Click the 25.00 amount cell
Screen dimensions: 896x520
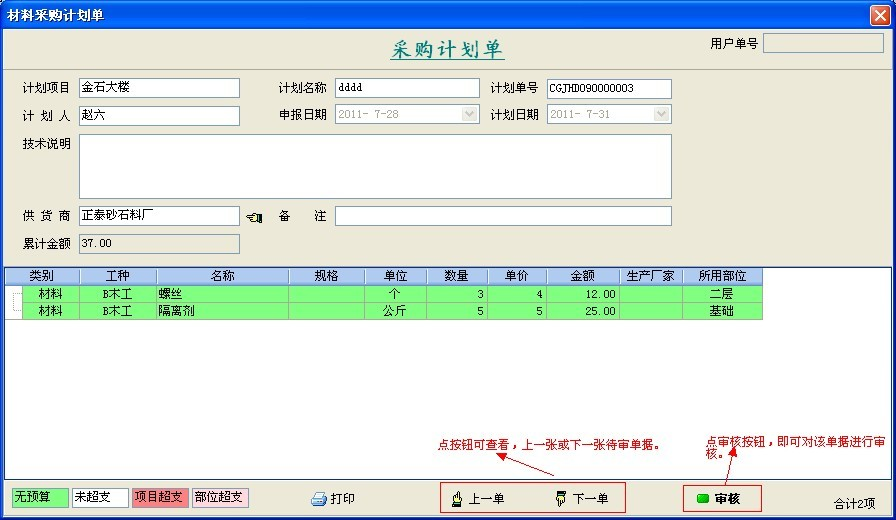click(x=583, y=311)
